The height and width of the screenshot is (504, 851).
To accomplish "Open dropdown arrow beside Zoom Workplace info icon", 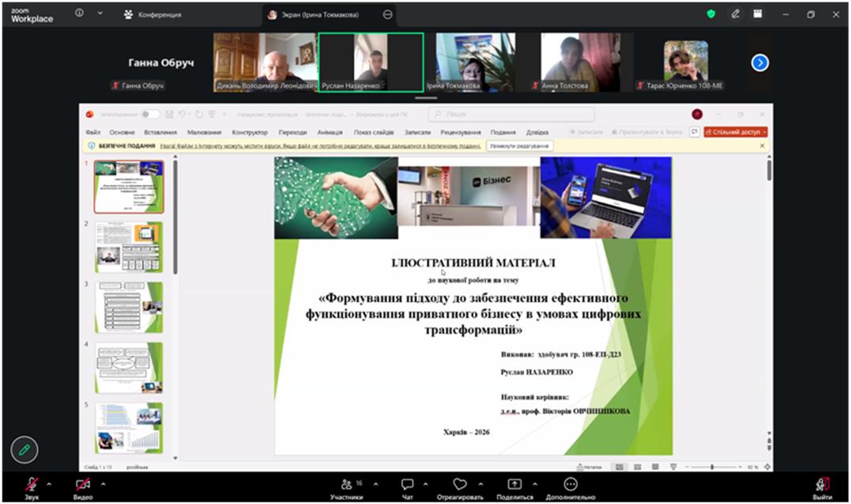I will 100,14.
